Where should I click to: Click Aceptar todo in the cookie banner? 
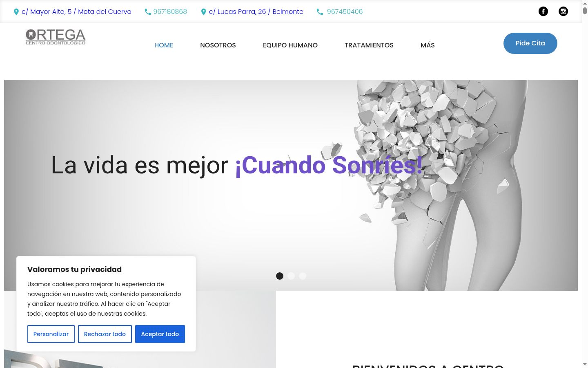160,334
